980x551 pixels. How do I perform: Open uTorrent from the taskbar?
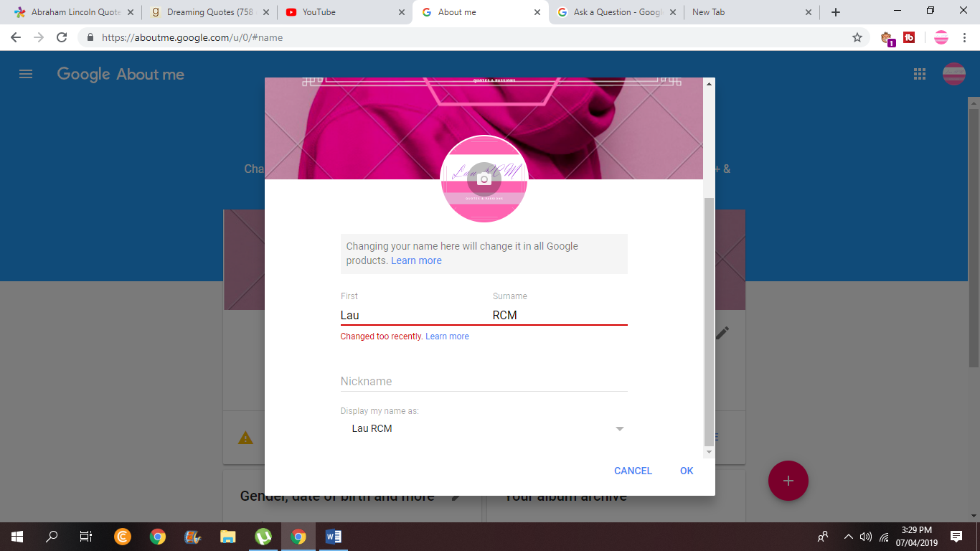point(263,536)
